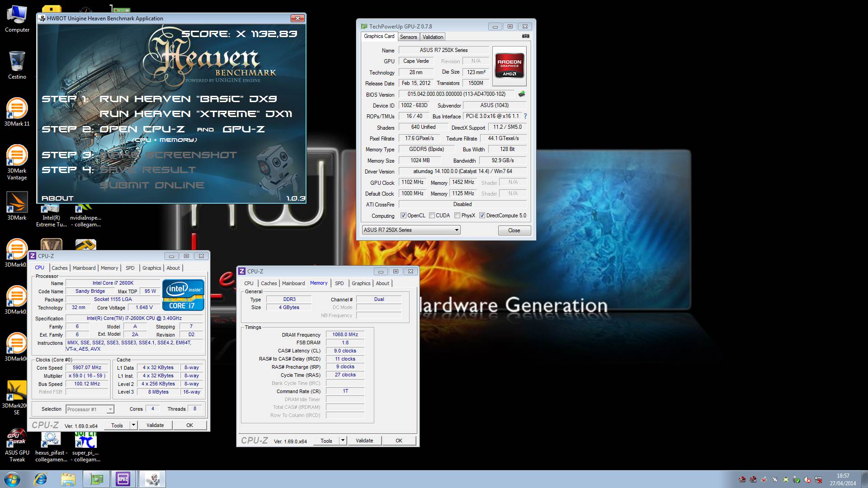Click Save Result step in Heaven app
The height and width of the screenshot is (488, 868).
click(147, 170)
